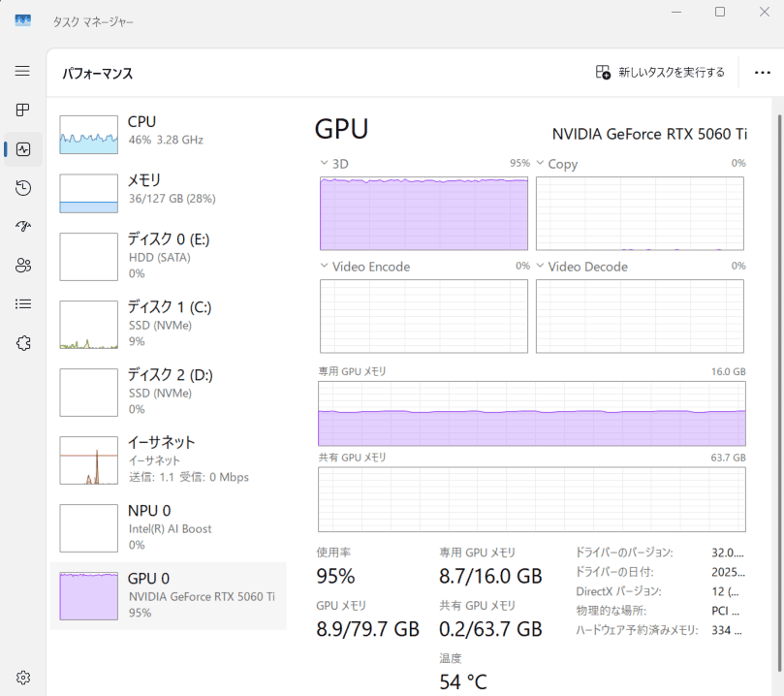Open the Users view

(22, 265)
